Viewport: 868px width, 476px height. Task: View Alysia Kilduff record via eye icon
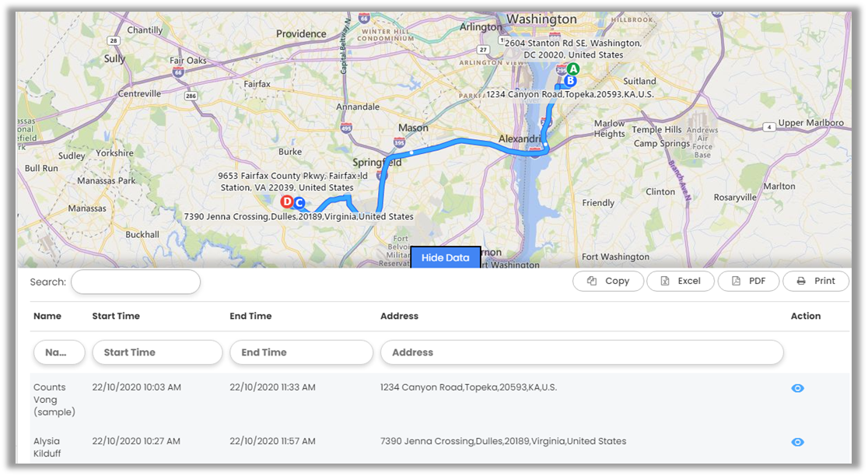pyautogui.click(x=797, y=442)
